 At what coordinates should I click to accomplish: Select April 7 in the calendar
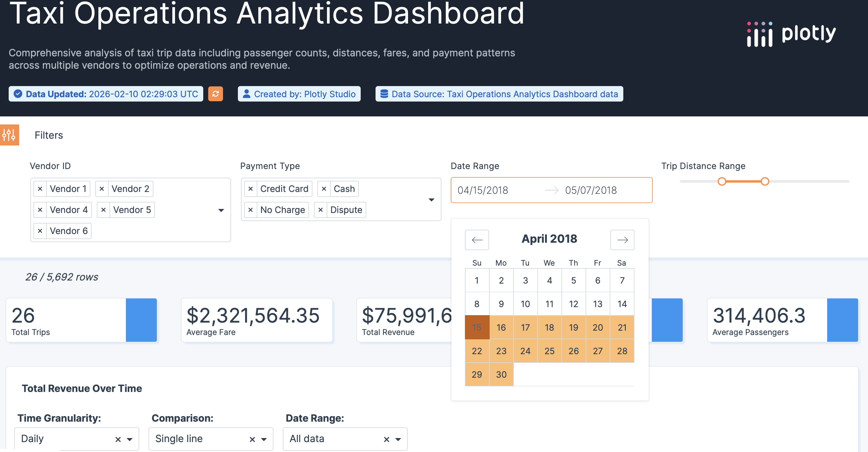[x=622, y=280]
